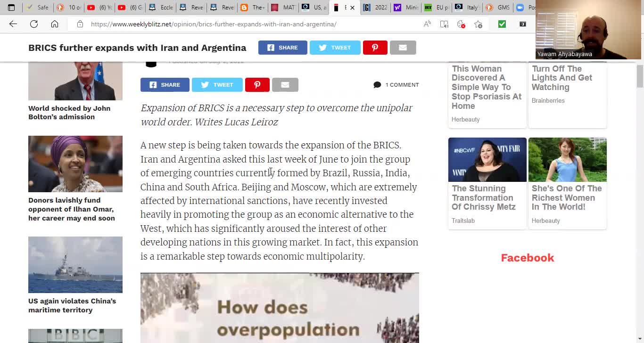The width and height of the screenshot is (644, 343).
Task: Open 'Turn Off The Lights' Brainberries ad
Action: [562, 78]
